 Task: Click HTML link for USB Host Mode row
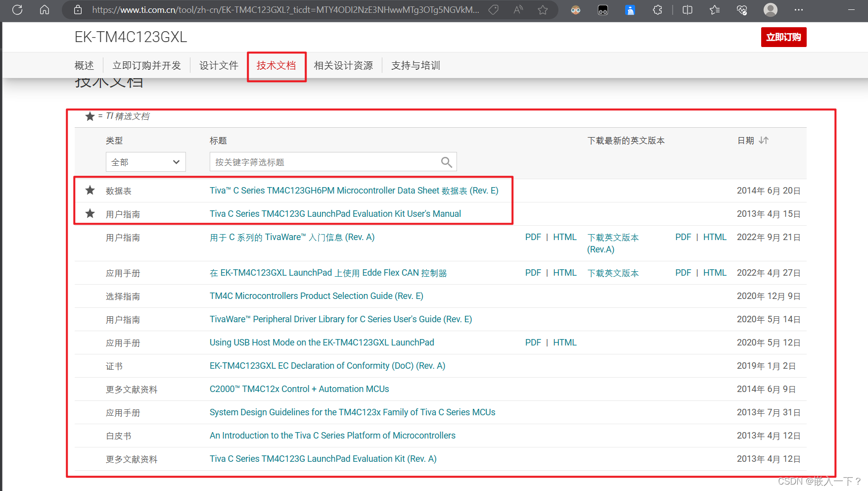(x=565, y=343)
